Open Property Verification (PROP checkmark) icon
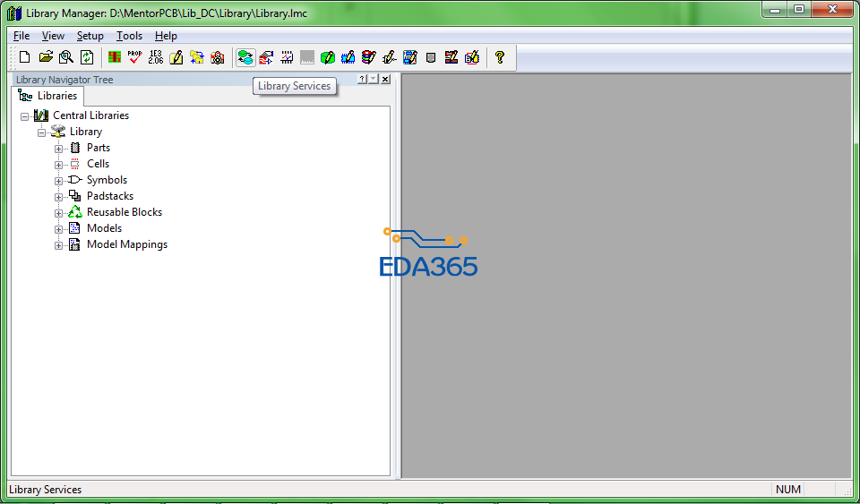Viewport: 860px width, 504px height. (x=135, y=57)
